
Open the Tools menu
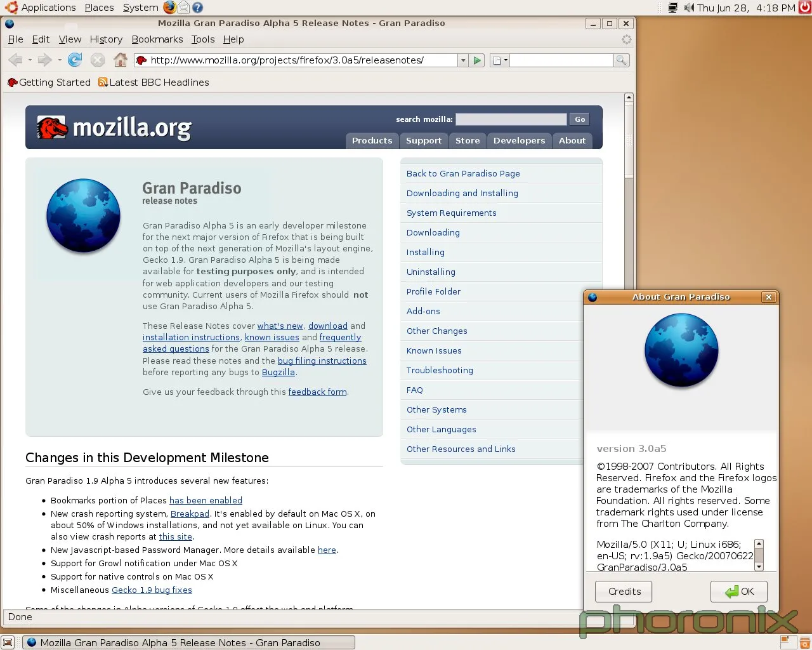click(x=203, y=39)
